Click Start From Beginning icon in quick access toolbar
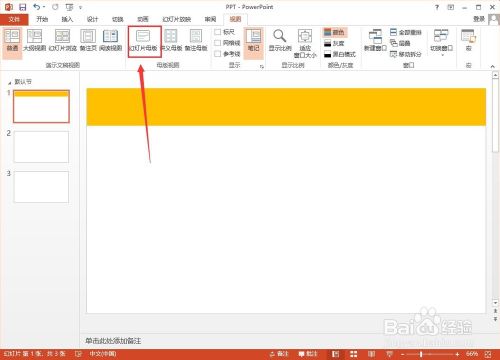The image size is (500, 360). coord(69,7)
